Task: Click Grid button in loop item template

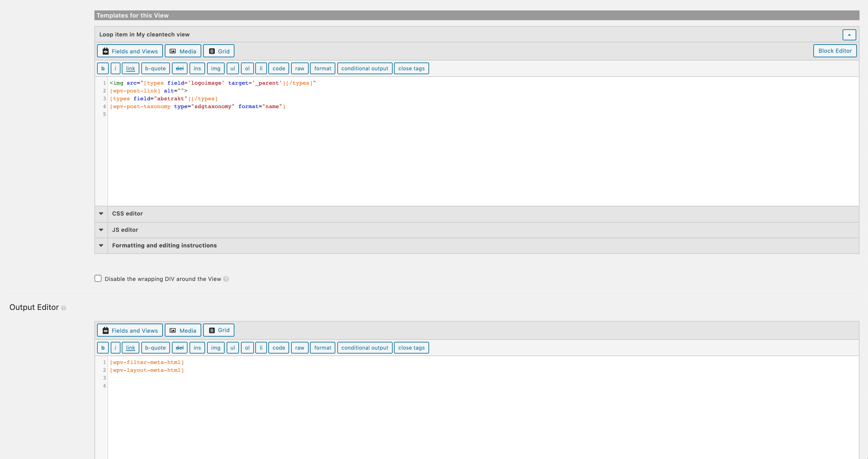Action: [219, 51]
